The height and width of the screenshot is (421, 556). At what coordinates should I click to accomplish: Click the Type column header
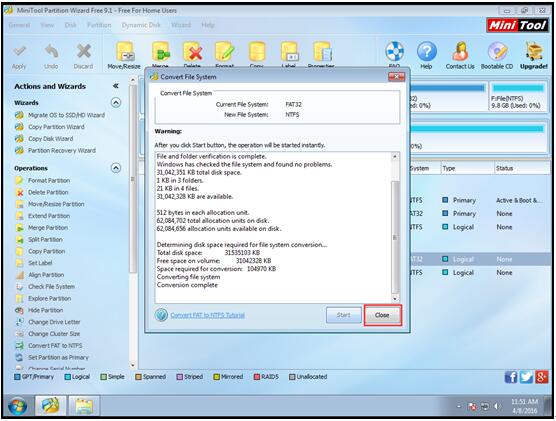tap(467, 168)
